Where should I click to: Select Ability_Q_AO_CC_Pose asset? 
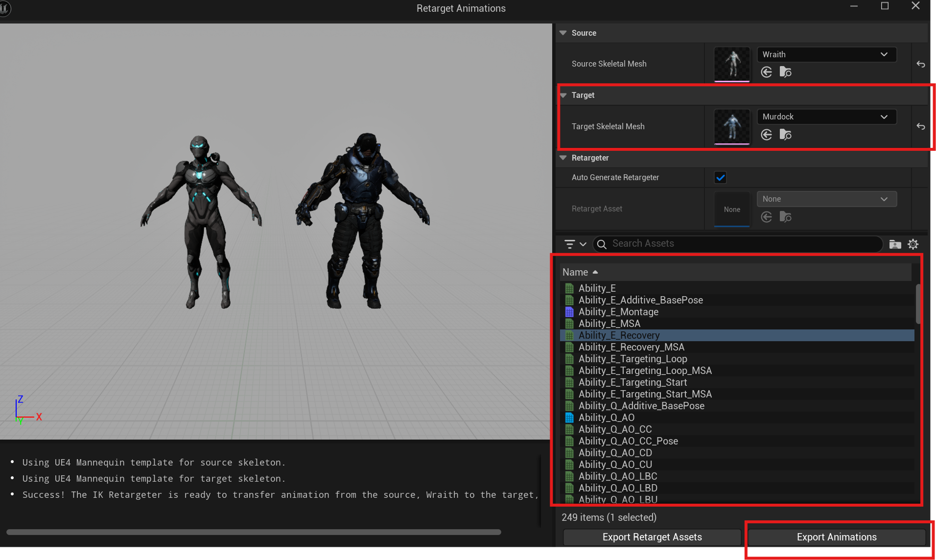(737, 441)
